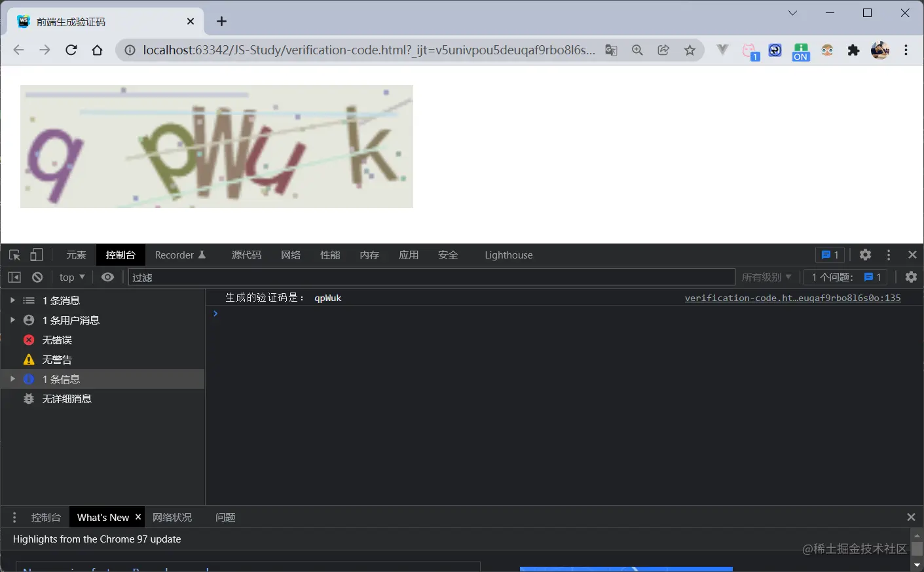Open the zoom magnifier icon in address bar
Image resolution: width=924 pixels, height=572 pixels.
point(637,50)
